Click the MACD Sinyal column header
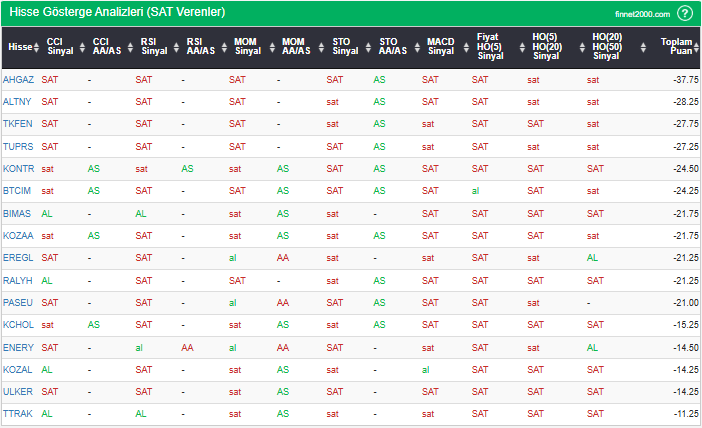 click(440, 46)
